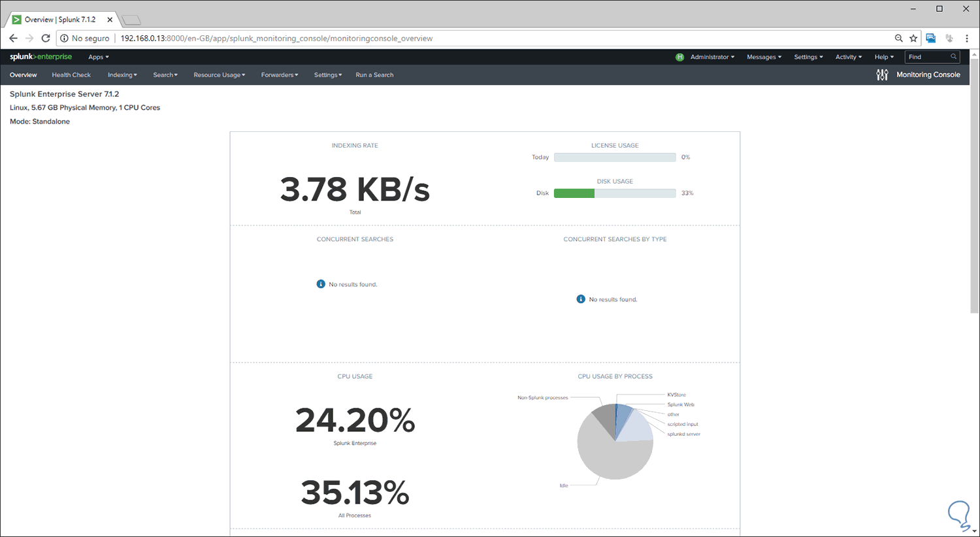
Task: Click the info icon under Concurrent Searches By Type
Action: click(x=580, y=299)
